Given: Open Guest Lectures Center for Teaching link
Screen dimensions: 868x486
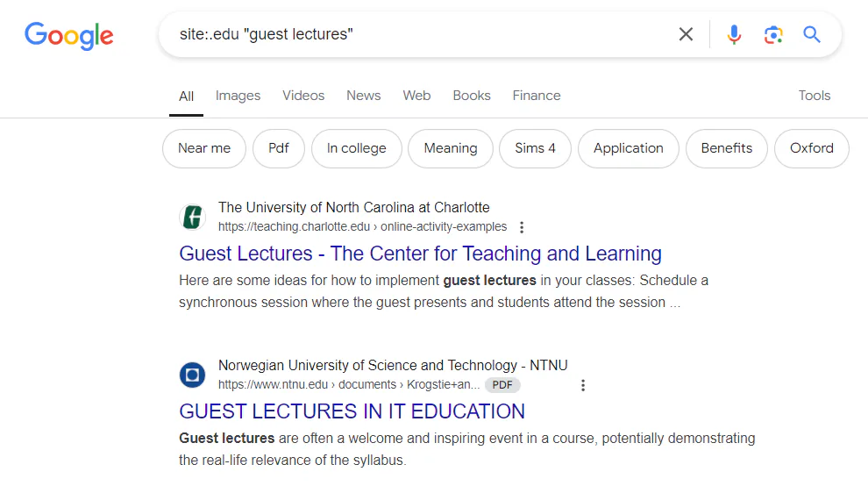Looking at the screenshot, I should [420, 254].
